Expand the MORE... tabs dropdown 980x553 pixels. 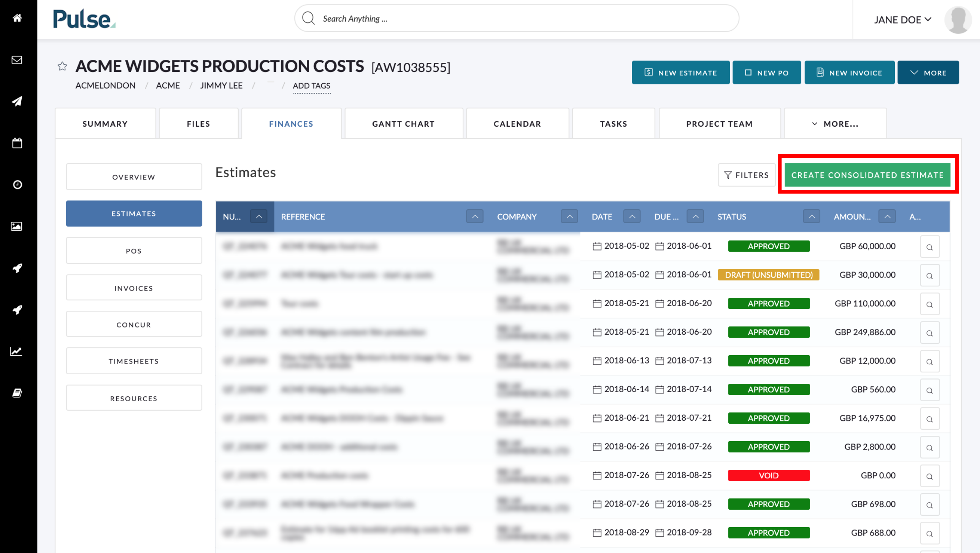tap(835, 124)
